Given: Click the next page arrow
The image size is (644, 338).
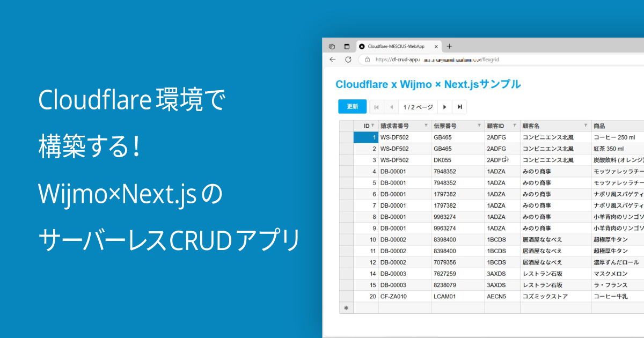Looking at the screenshot, I should tap(445, 107).
